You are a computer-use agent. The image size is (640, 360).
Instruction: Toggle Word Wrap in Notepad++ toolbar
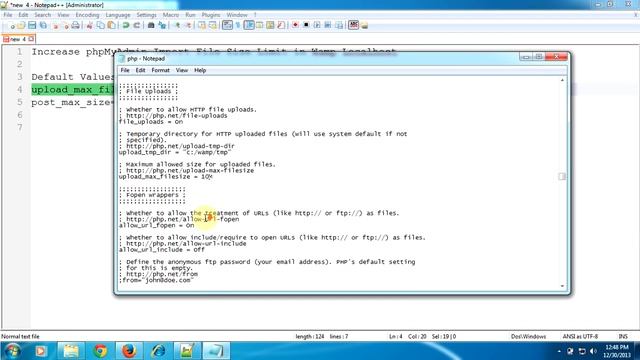227,25
